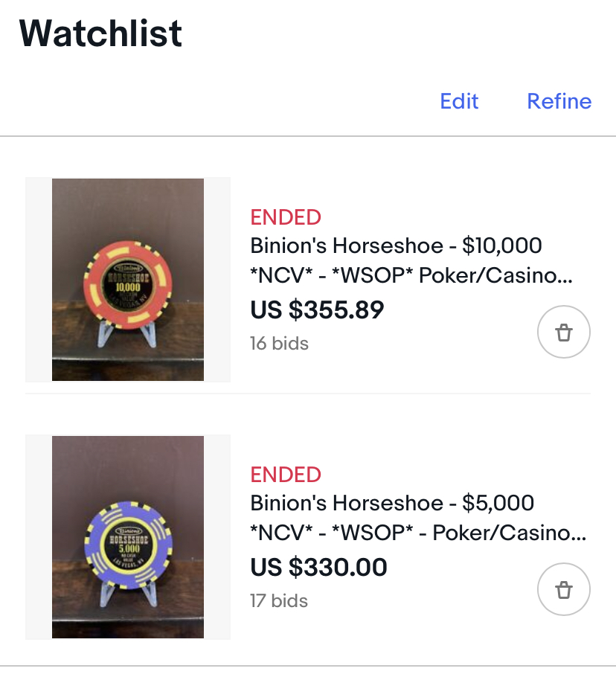Viewport: 616px width, 680px height.
Task: Remove the $5,000 chip listing via trash icon
Action: (563, 590)
